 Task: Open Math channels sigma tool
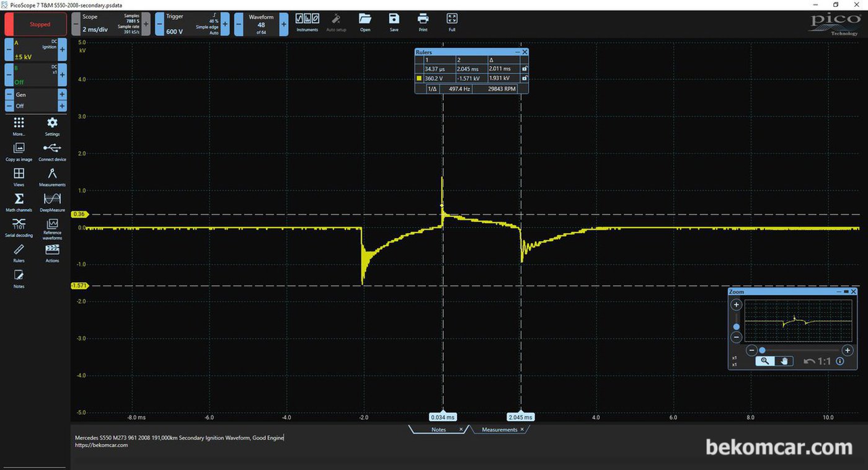(x=19, y=202)
